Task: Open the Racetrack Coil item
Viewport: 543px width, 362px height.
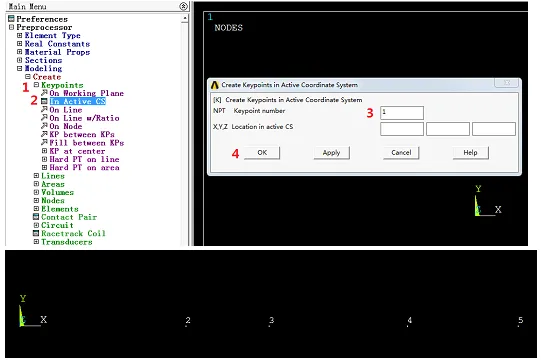Action: click(x=73, y=233)
